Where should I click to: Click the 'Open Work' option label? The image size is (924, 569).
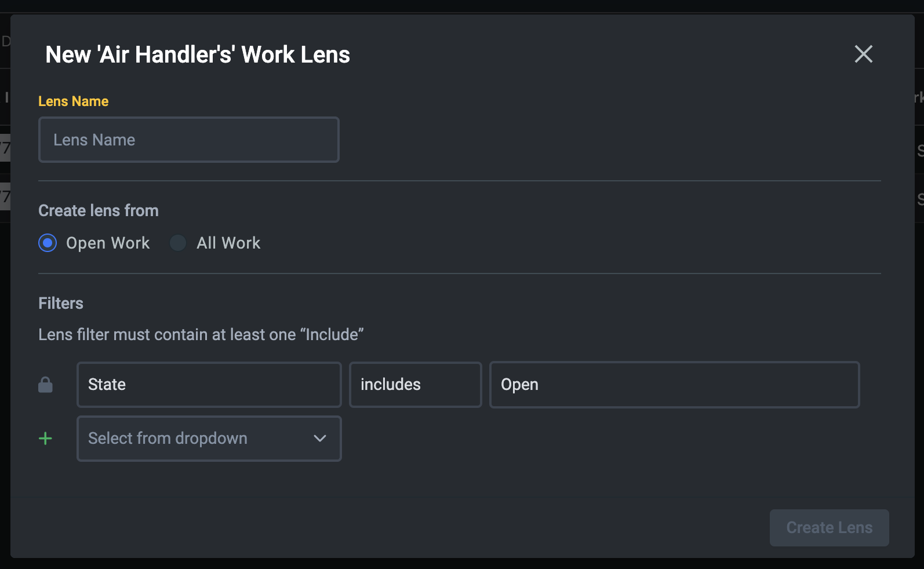[x=108, y=243]
